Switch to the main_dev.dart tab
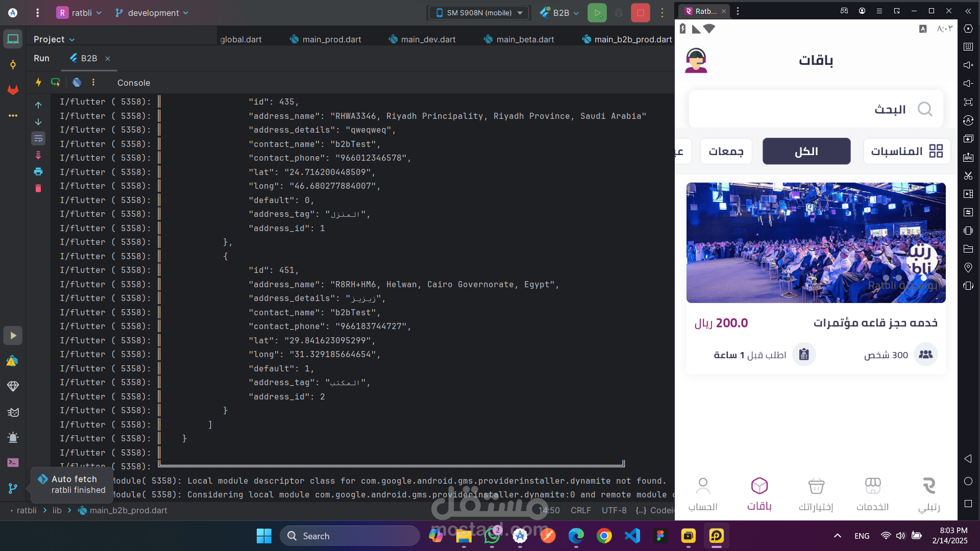 [x=423, y=39]
